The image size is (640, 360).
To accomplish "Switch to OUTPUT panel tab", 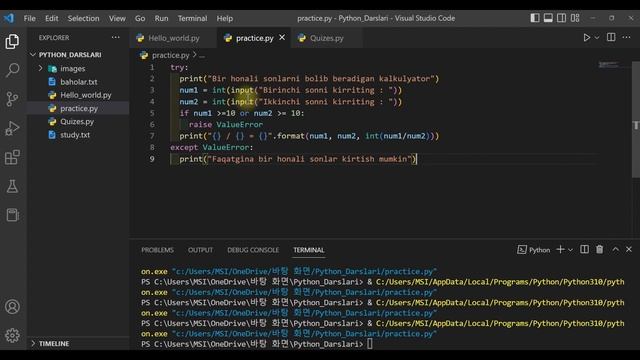I will tap(200, 250).
